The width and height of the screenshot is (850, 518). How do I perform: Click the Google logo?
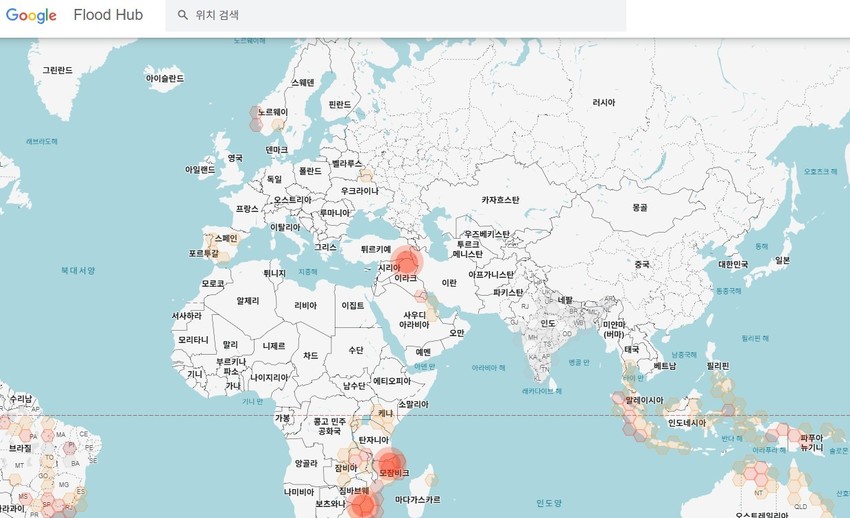pyautogui.click(x=31, y=16)
